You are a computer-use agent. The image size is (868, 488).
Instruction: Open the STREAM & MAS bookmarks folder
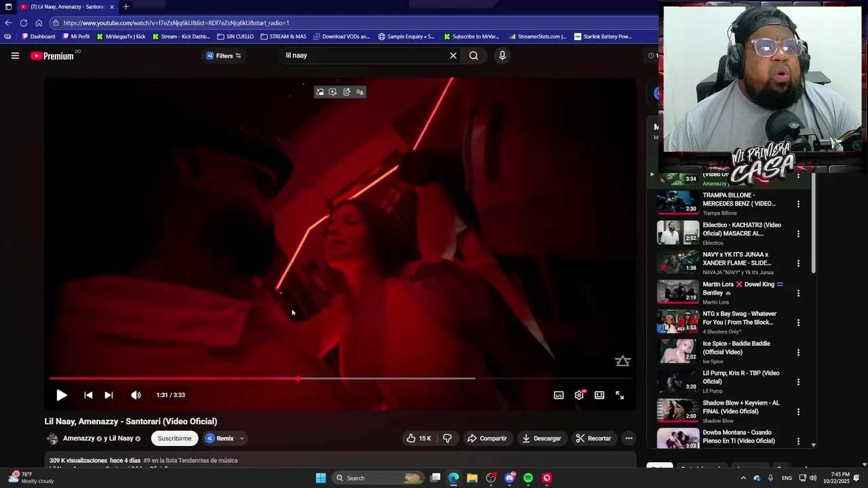tap(283, 37)
